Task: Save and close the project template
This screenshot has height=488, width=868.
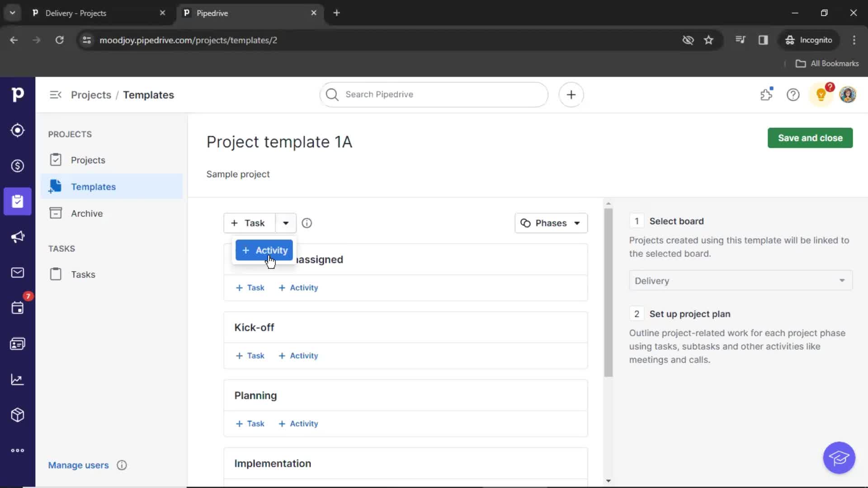Action: pyautogui.click(x=810, y=138)
